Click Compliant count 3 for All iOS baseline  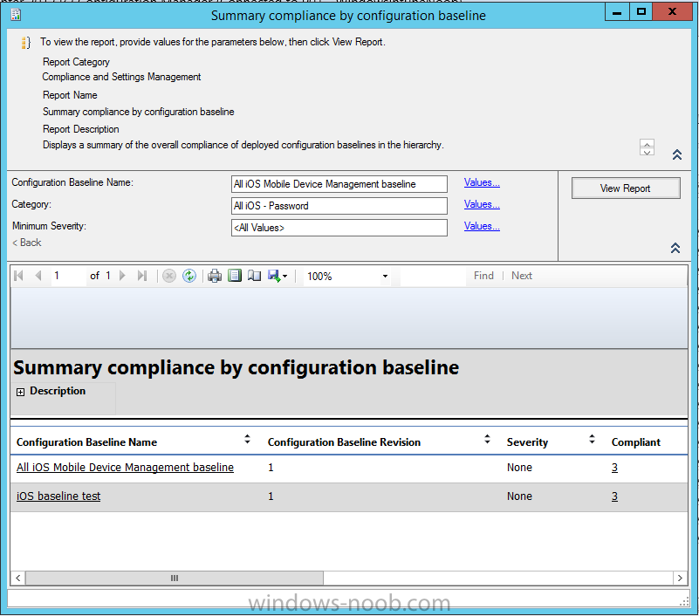(614, 467)
